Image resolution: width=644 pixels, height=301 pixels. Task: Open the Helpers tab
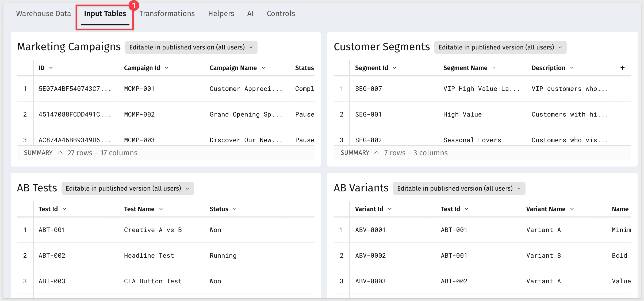pyautogui.click(x=221, y=14)
